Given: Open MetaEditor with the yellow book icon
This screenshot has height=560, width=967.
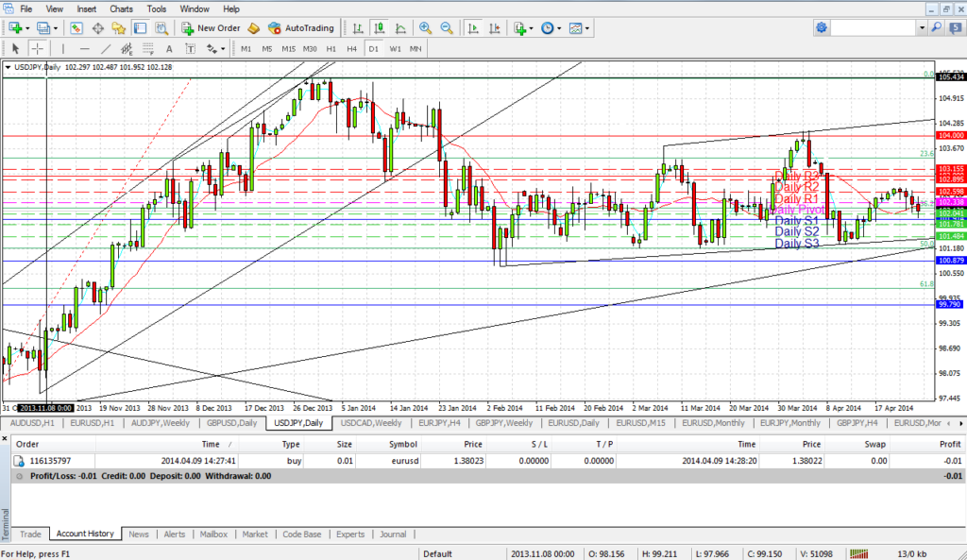Looking at the screenshot, I should tap(253, 27).
